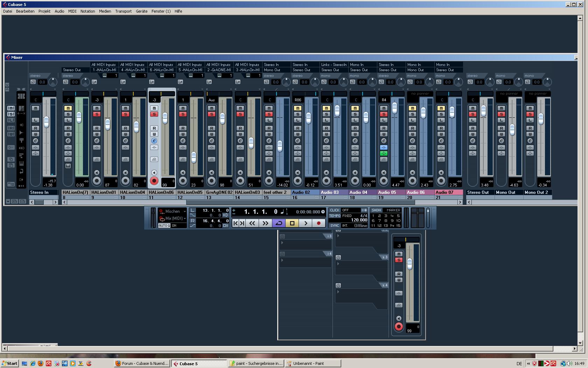The height and width of the screenshot is (368, 588).
Task: Open the Windows Start menu
Action: (9, 363)
